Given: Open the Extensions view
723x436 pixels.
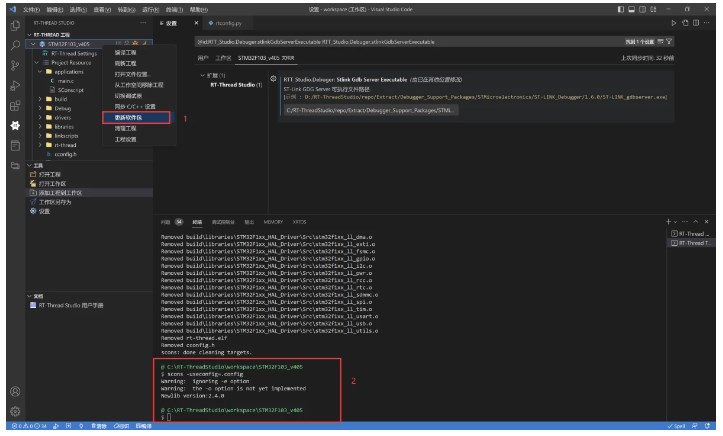Looking at the screenshot, I should [15, 106].
